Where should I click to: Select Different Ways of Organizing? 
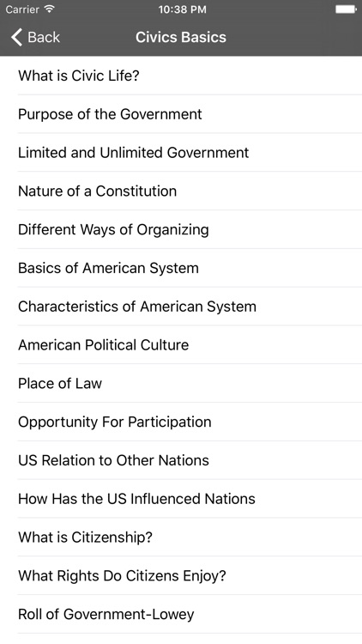click(x=181, y=229)
